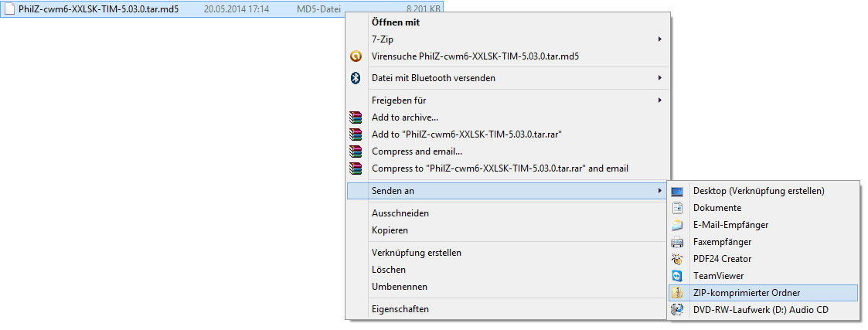Expand the Freigeben für submenu arrow
This screenshot has width=868, height=330.
click(659, 100)
